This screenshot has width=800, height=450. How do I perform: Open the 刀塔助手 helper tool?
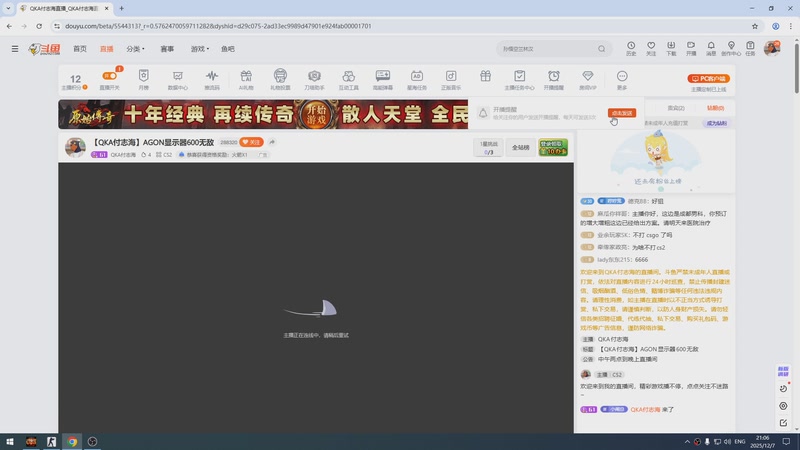[x=314, y=80]
